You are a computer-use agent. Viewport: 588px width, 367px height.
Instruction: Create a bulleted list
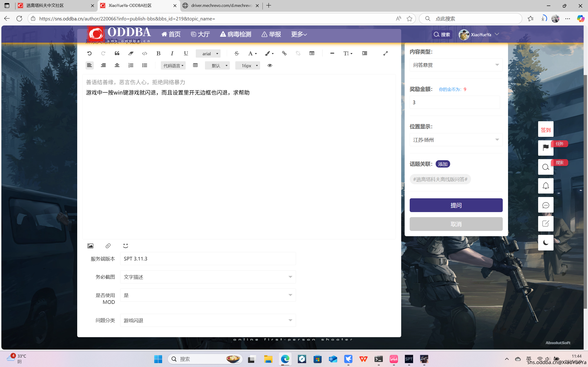pyautogui.click(x=145, y=65)
